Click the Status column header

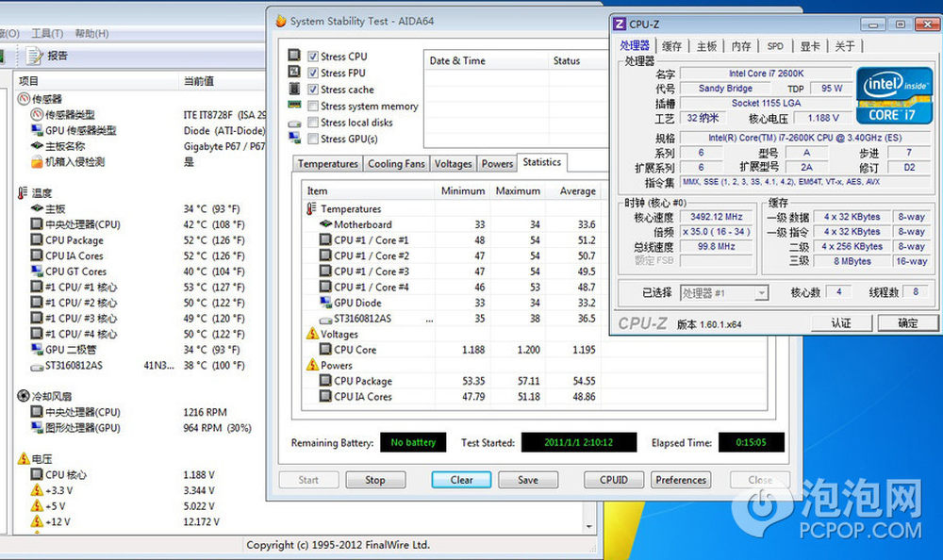[x=579, y=60]
